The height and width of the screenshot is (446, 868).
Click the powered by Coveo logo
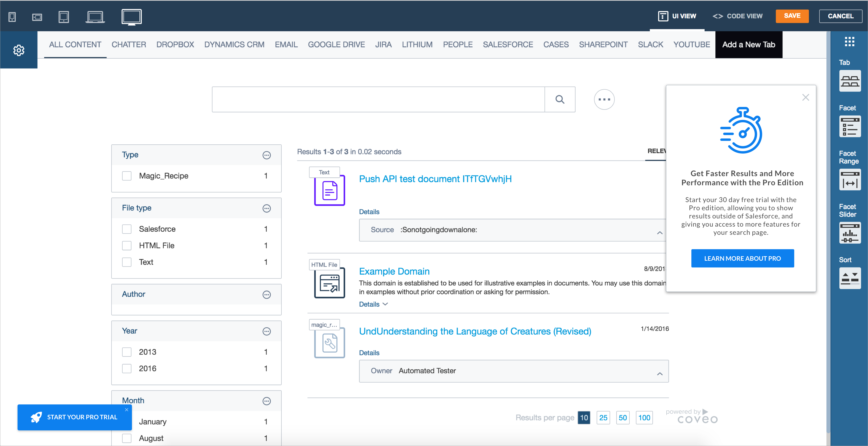[691, 416]
